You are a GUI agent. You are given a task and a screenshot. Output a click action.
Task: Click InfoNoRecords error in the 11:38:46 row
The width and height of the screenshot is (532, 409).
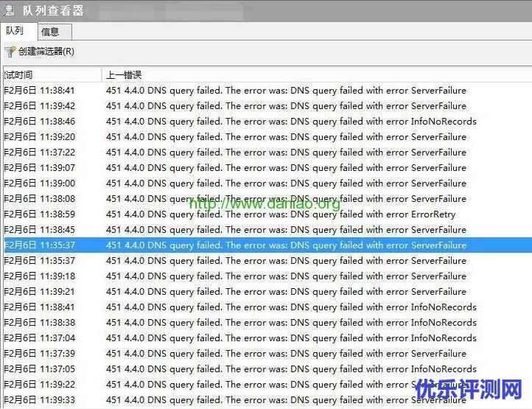point(291,122)
